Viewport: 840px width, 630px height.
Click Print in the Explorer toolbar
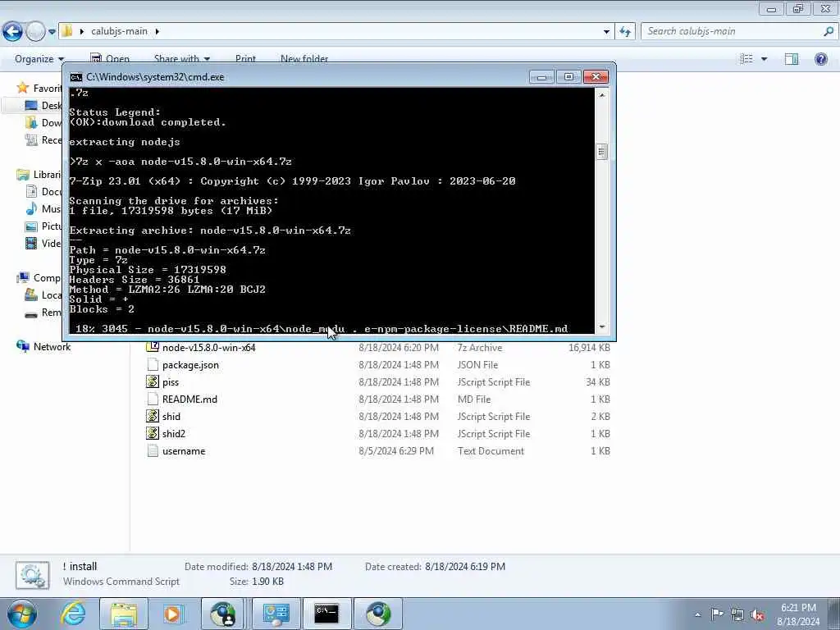(x=245, y=58)
